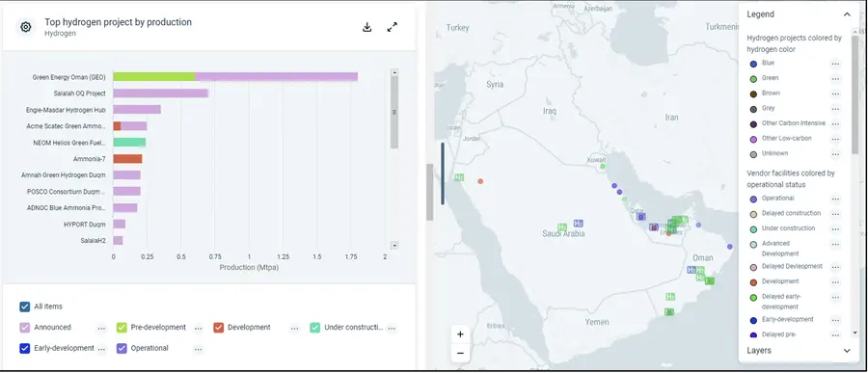This screenshot has height=373, width=868.
Task: Open options for Delayed construction status
Action: coord(835,214)
